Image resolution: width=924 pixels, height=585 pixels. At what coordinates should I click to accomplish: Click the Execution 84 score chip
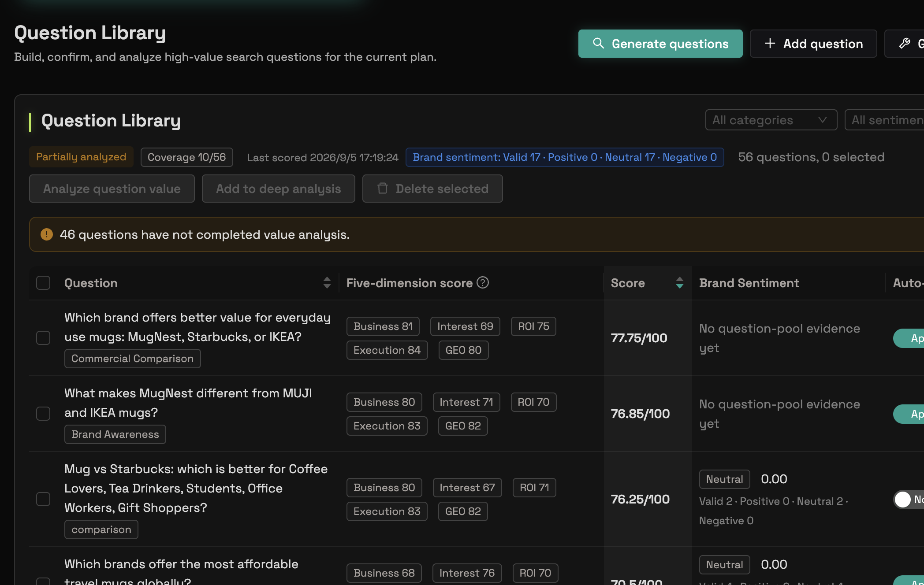[387, 350]
